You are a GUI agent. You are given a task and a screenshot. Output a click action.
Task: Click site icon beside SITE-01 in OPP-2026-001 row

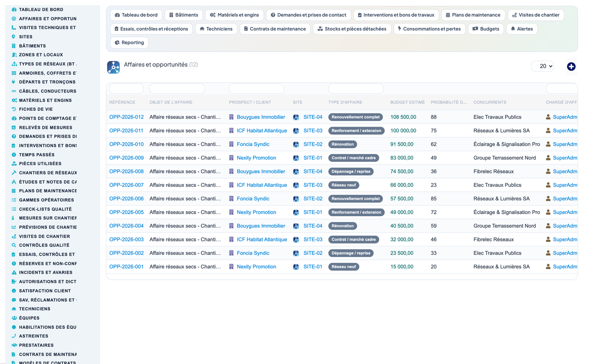point(296,267)
